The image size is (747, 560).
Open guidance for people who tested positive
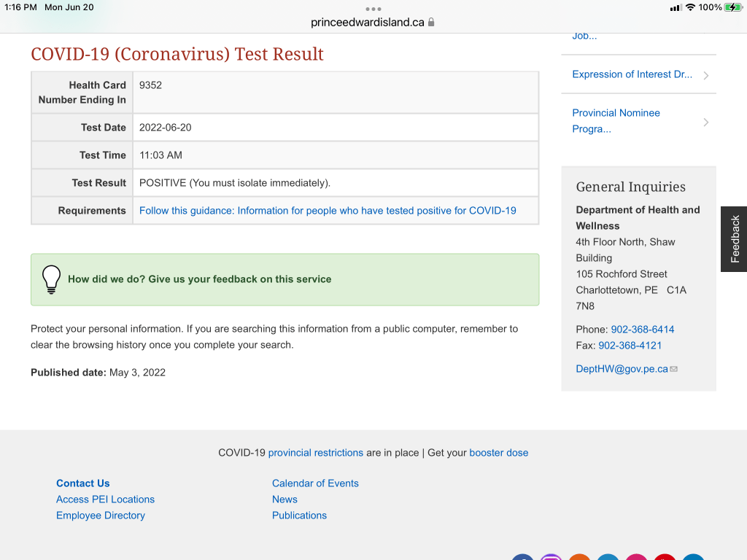pos(328,211)
